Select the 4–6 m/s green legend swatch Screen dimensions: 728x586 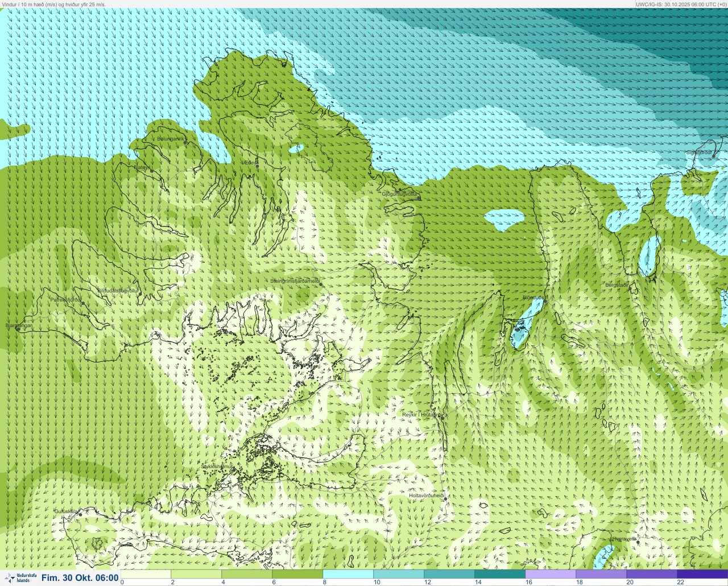point(247,574)
